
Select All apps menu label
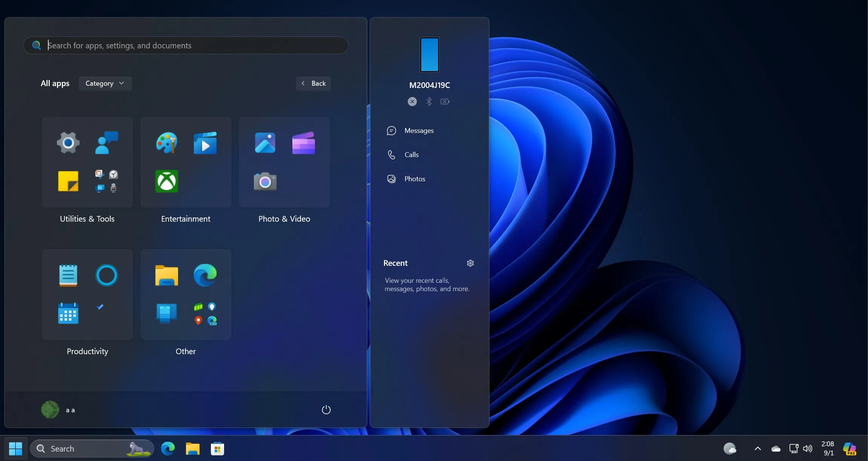tap(55, 83)
